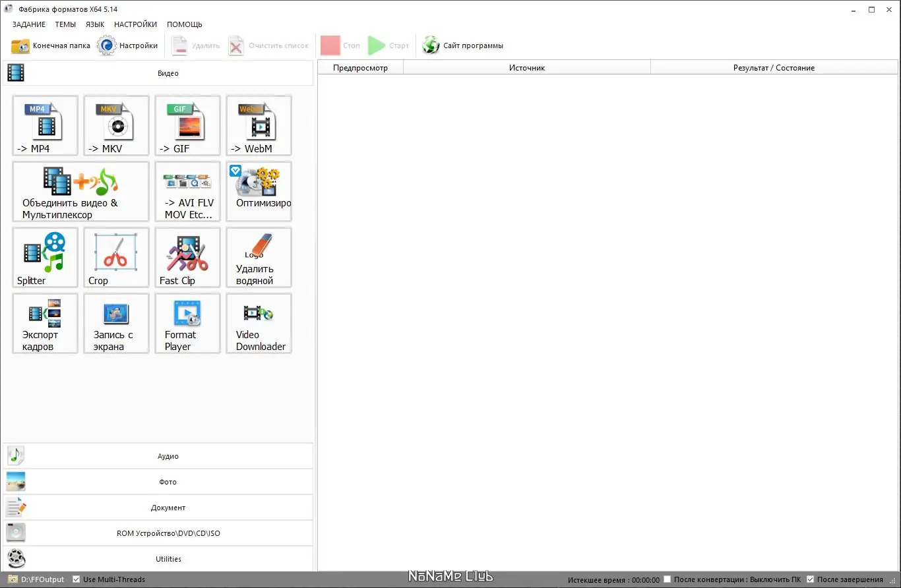
Task: Open the -> GIF converter
Action: 187,125
